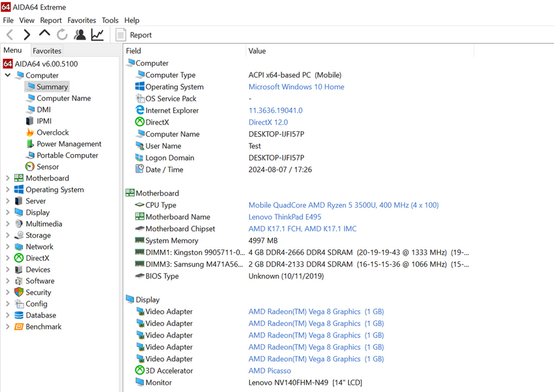
Task: Click the DirectX 12.0 link
Action: (x=268, y=122)
